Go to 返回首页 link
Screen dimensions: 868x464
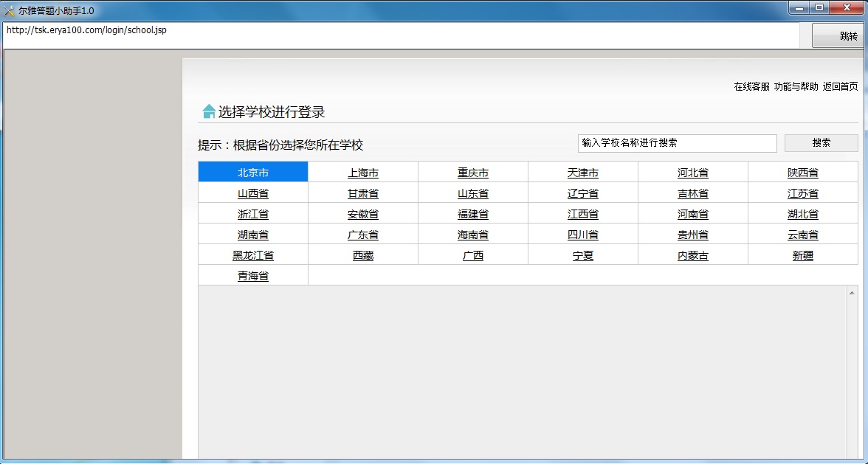point(840,87)
